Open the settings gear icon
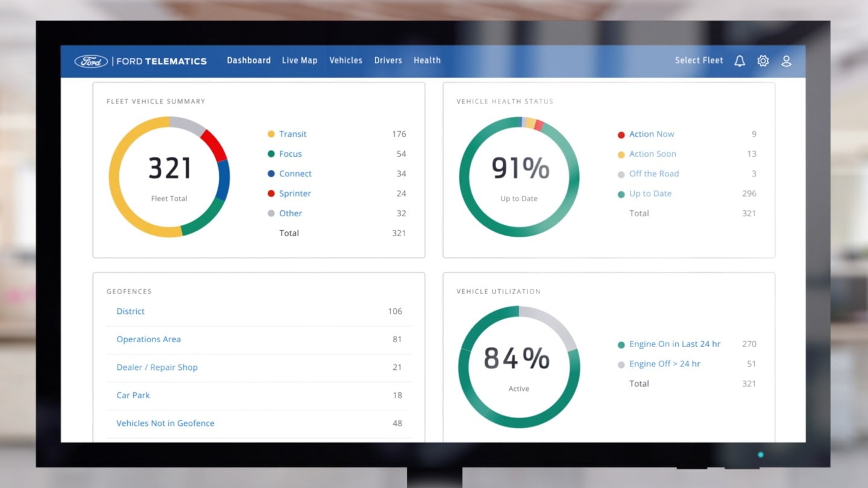Screen dimensions: 868x488 coord(763,61)
